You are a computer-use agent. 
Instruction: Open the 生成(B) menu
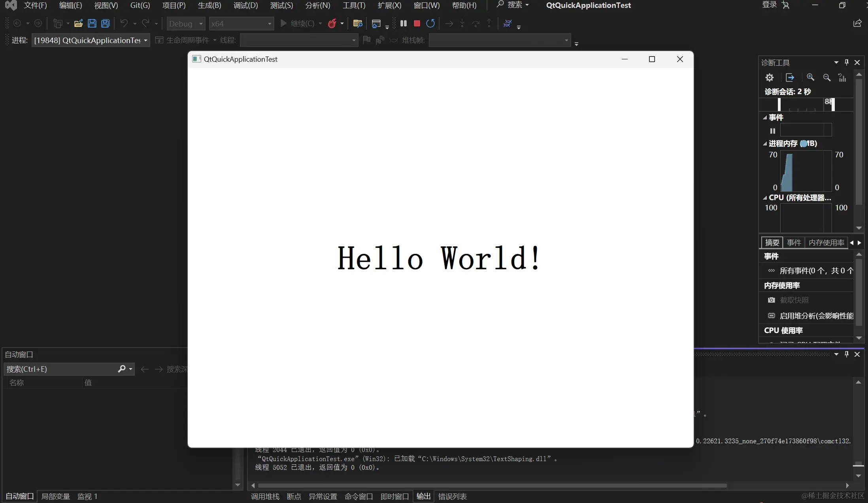209,5
